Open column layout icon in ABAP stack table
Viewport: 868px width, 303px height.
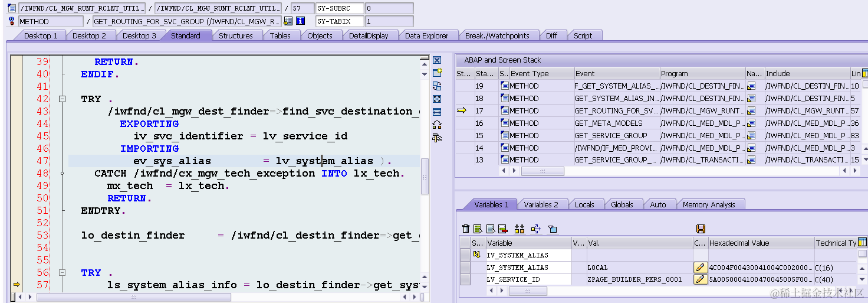864,73
